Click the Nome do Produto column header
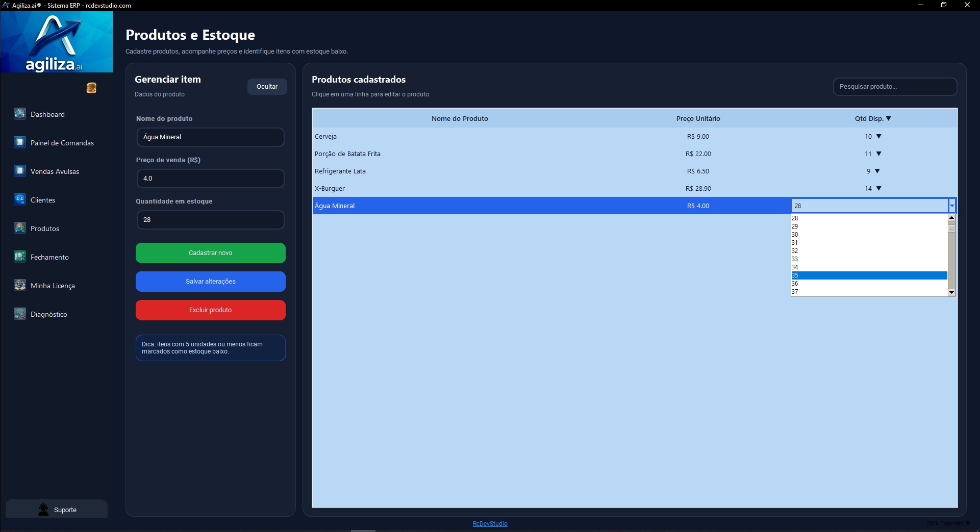This screenshot has width=980, height=532. coord(460,118)
